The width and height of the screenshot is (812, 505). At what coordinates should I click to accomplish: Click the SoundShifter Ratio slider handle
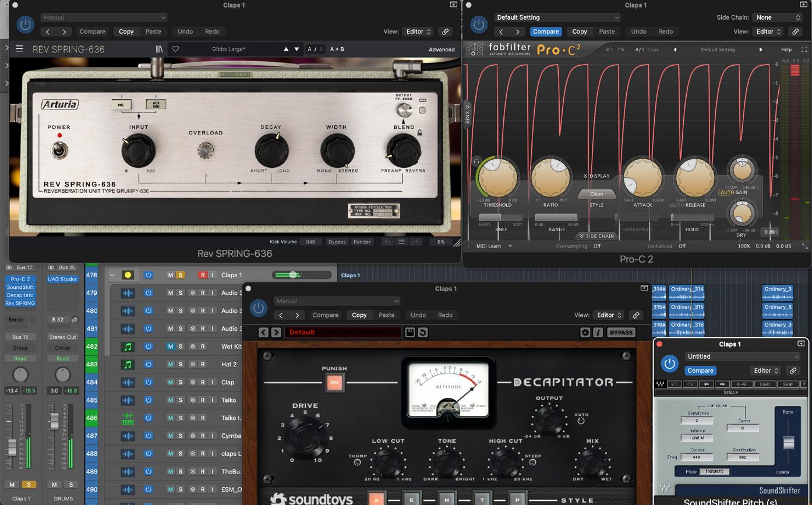[788, 442]
